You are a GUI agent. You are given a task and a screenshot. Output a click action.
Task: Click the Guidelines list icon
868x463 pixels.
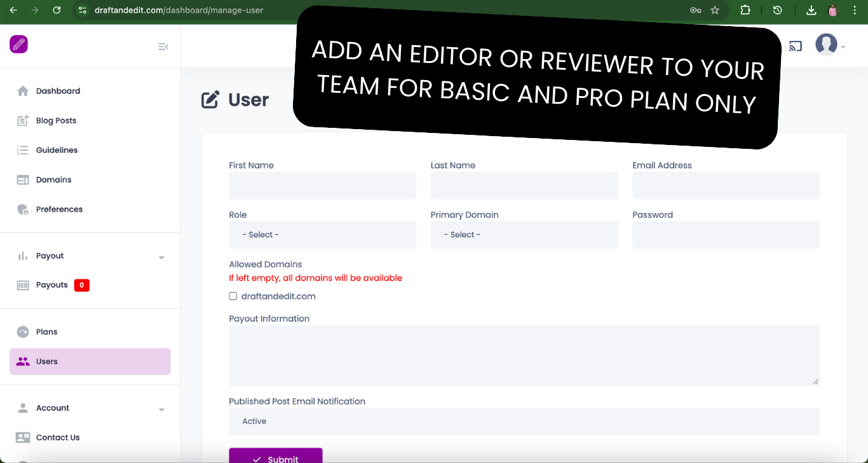click(x=23, y=150)
